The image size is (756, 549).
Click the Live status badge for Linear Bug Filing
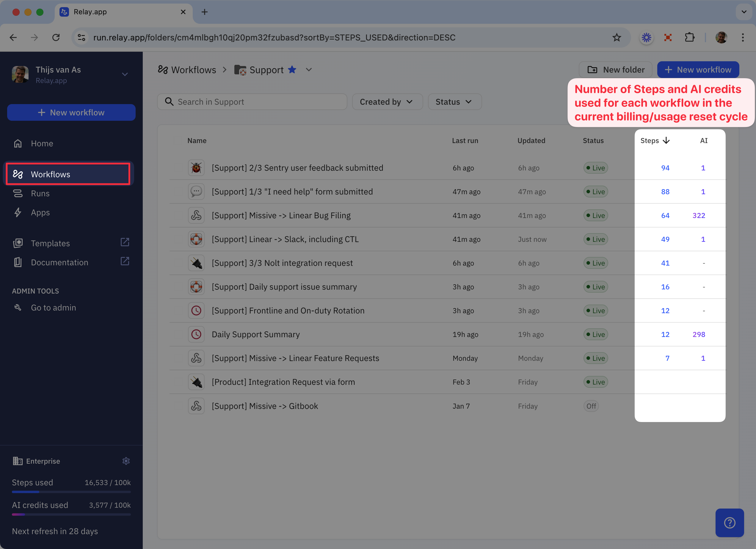[x=595, y=215]
